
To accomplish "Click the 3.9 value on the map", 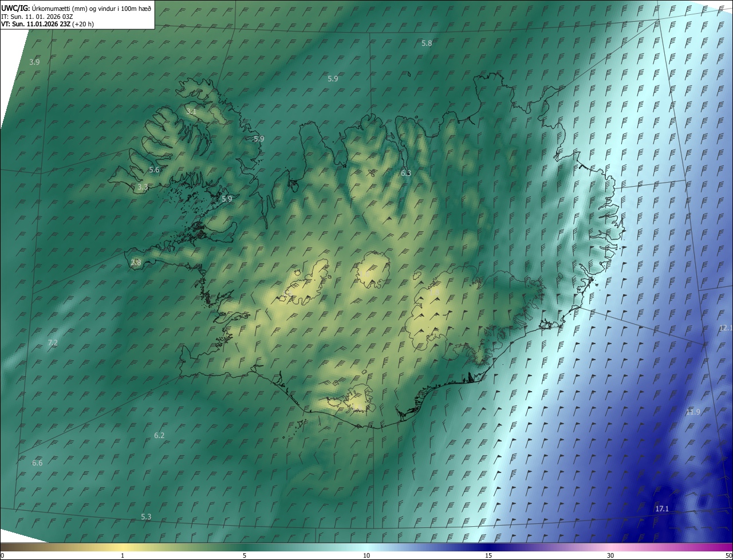I will tap(34, 62).
